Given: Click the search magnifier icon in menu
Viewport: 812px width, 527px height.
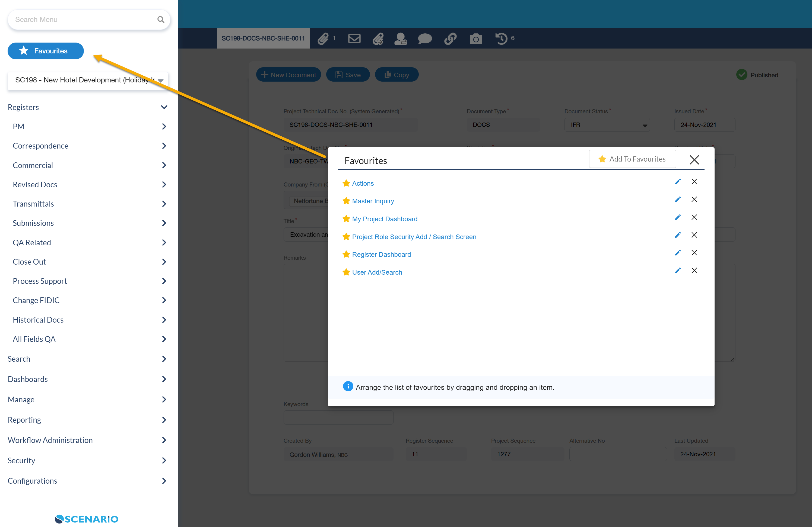Looking at the screenshot, I should [161, 20].
